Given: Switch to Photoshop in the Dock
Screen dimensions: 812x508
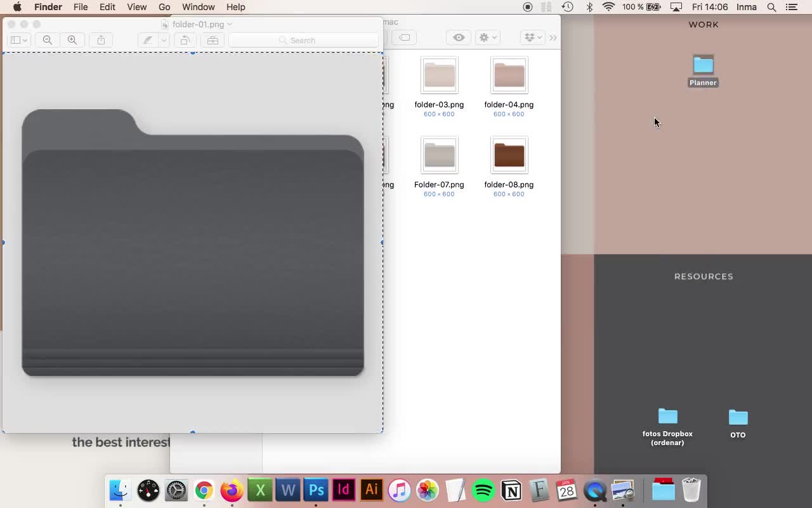Looking at the screenshot, I should (316, 490).
